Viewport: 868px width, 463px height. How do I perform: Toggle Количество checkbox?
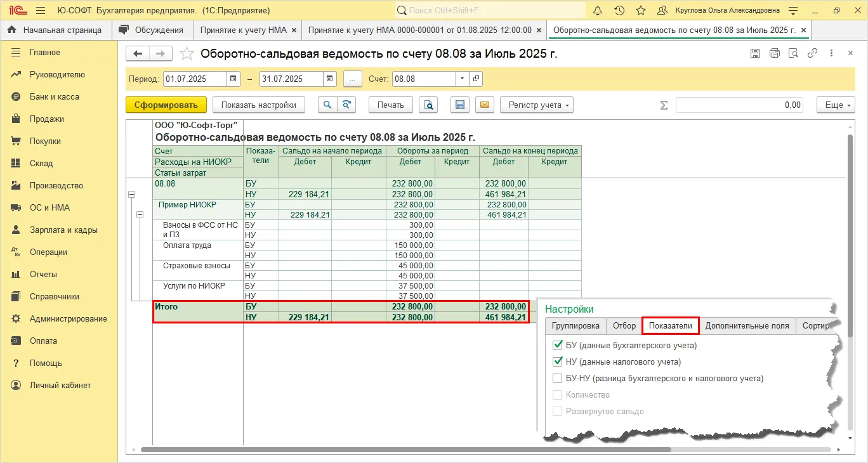558,395
